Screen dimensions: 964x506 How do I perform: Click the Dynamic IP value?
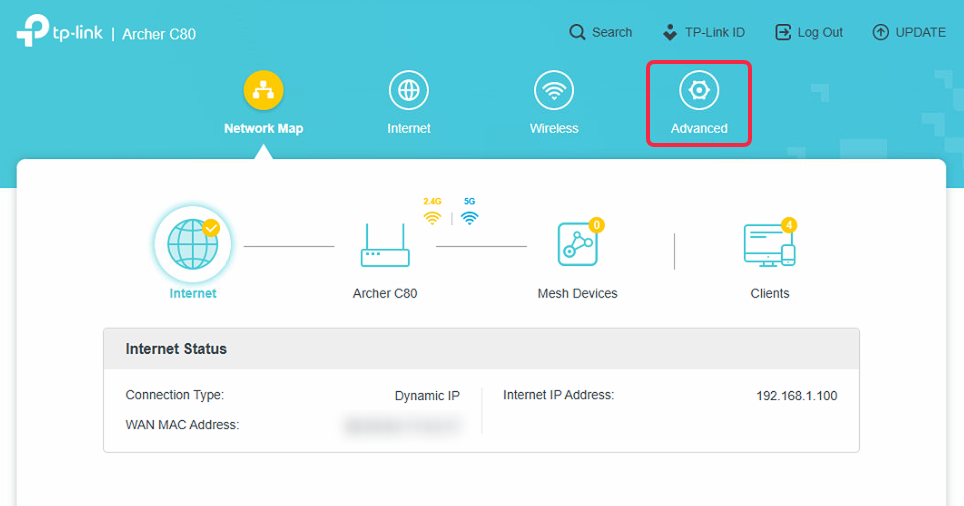[x=427, y=395]
